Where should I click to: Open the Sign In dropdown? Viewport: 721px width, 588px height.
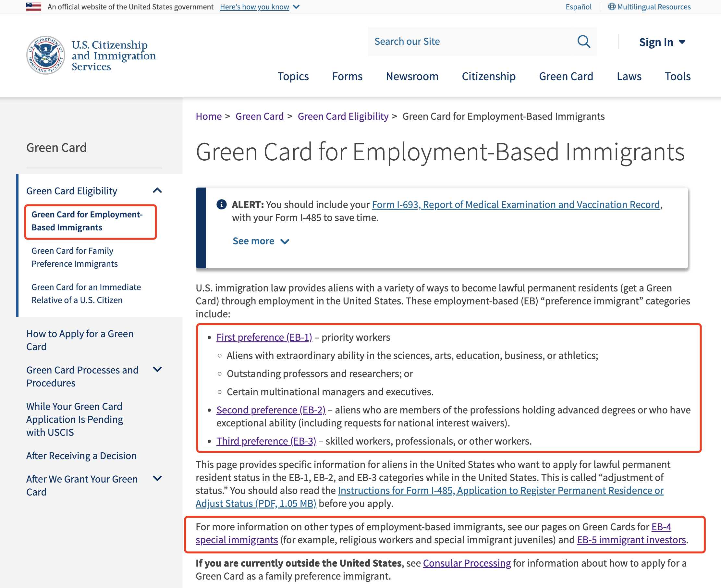662,42
